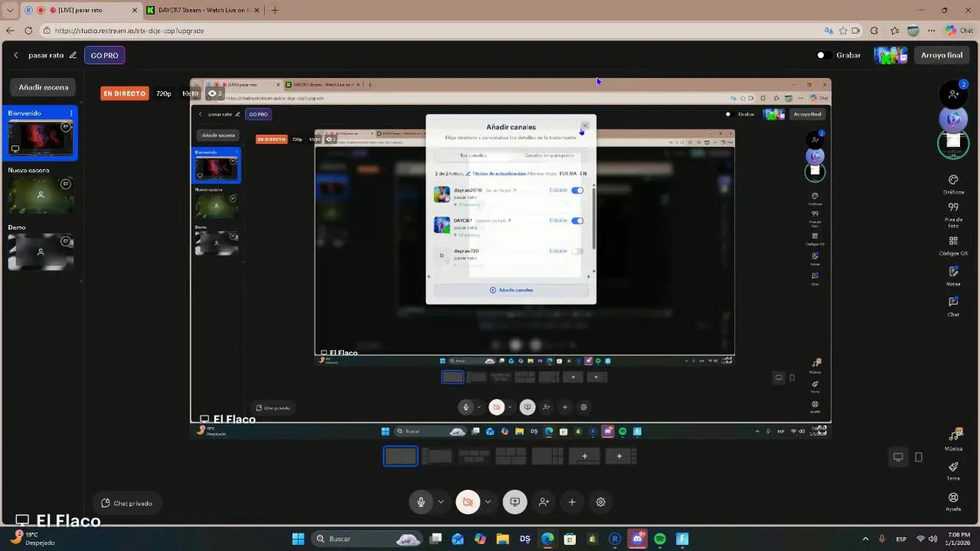
Task: Open File Explorer from the taskbar
Action: click(x=502, y=539)
